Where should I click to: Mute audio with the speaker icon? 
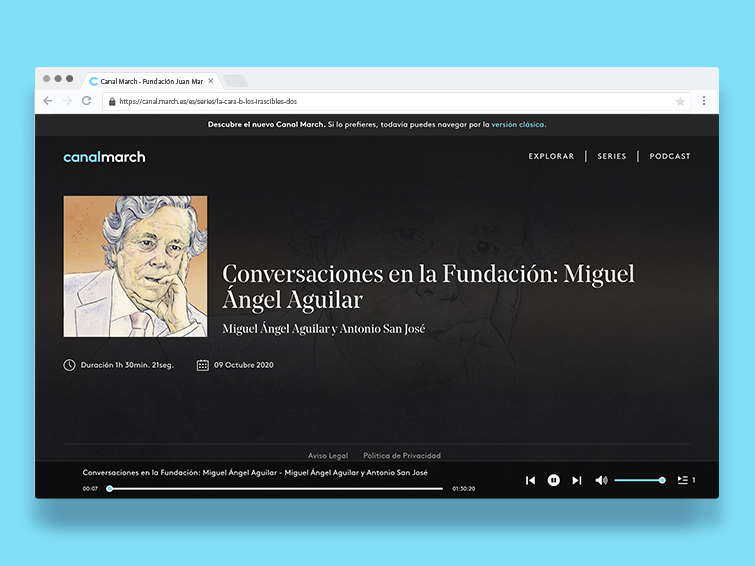coord(601,480)
